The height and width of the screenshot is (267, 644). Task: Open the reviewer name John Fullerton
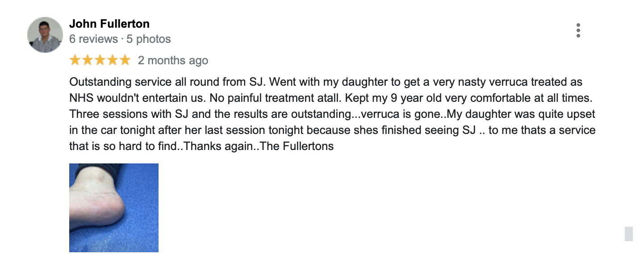pyautogui.click(x=109, y=24)
